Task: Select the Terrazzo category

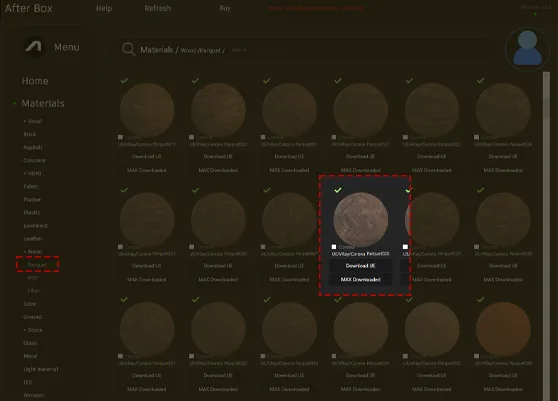Action: (34, 395)
